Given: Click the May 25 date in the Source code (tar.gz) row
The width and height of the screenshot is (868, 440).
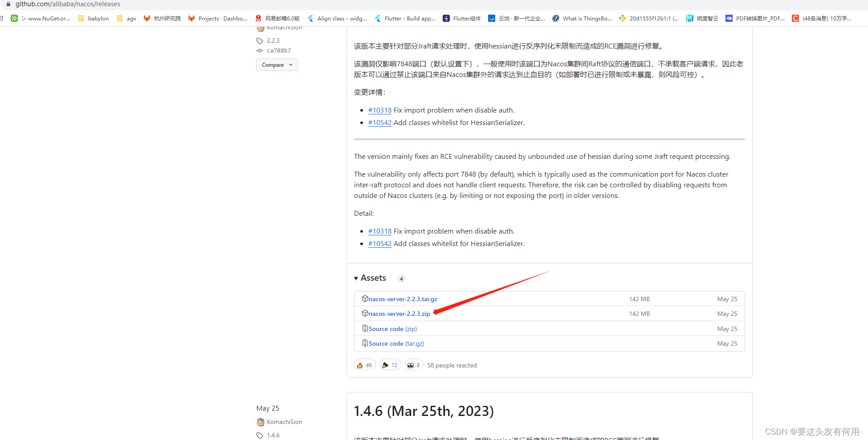Looking at the screenshot, I should click(727, 343).
